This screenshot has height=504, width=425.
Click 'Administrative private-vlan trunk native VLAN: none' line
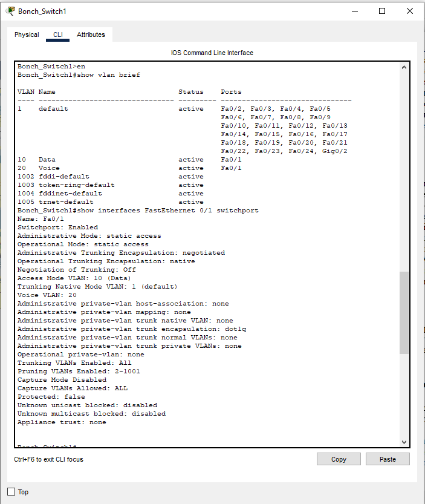[125, 321]
